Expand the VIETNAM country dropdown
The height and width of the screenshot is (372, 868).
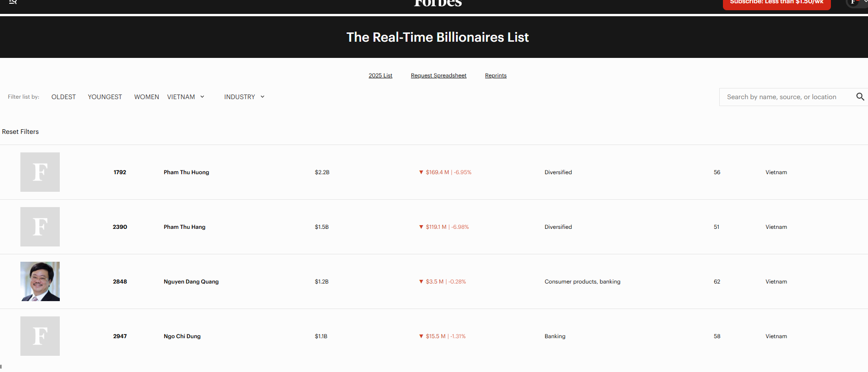pyautogui.click(x=186, y=97)
